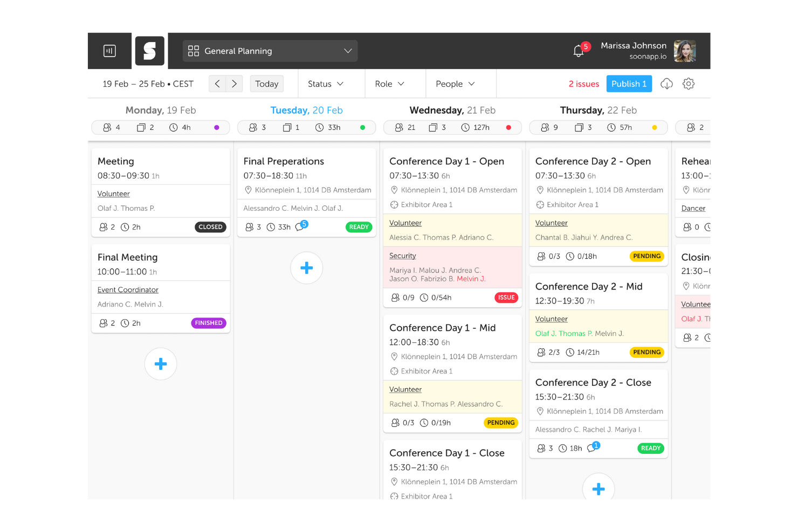This screenshot has height=532, width=798.
Task: Click the 14/21h clock icon on Day 2 - Mid
Action: pyautogui.click(x=570, y=353)
